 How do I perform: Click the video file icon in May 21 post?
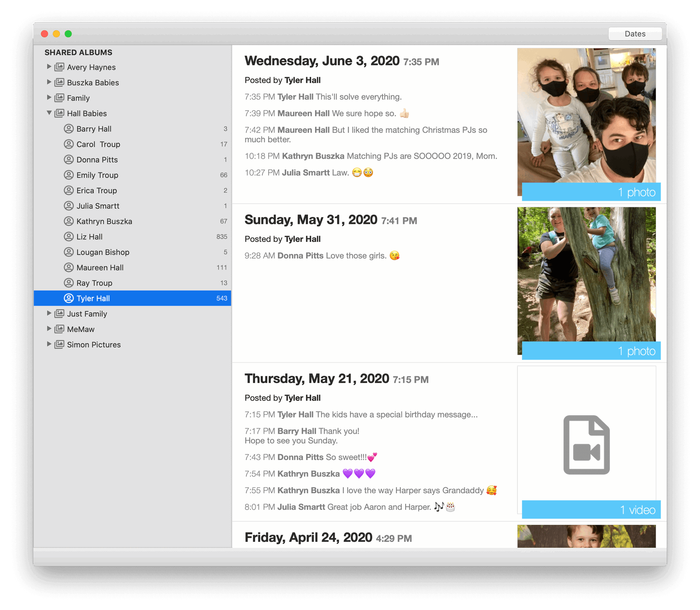(x=586, y=444)
